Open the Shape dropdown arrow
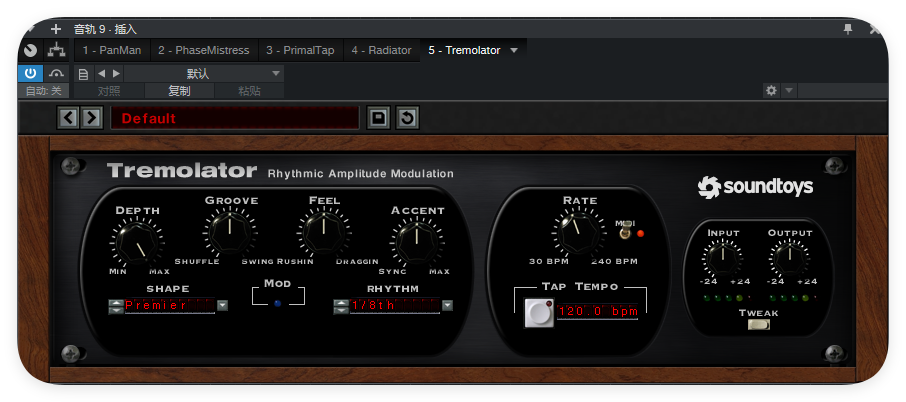906x402 pixels. pyautogui.click(x=222, y=306)
